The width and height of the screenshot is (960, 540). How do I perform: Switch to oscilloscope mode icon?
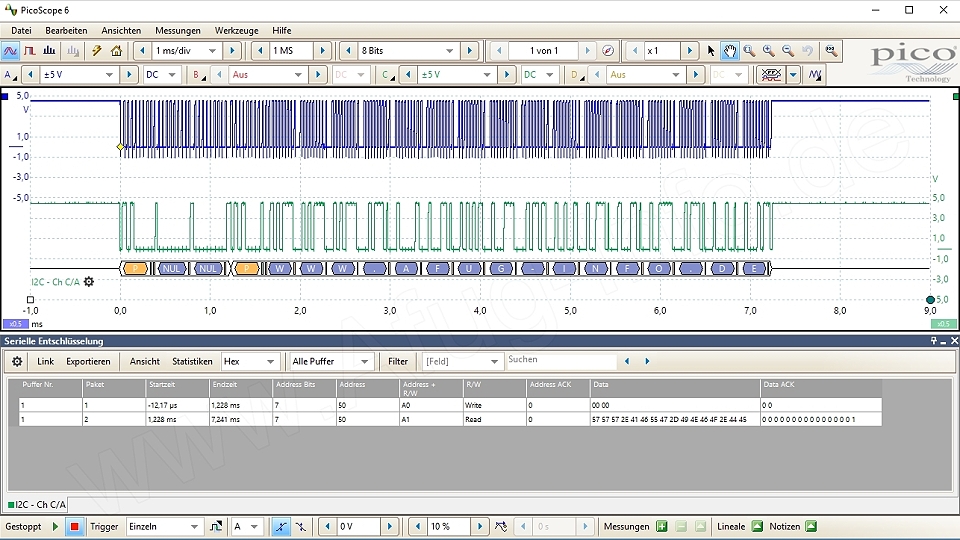coord(10,51)
